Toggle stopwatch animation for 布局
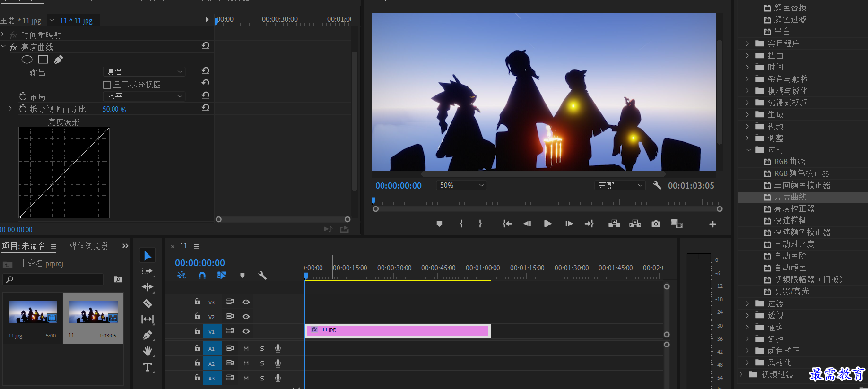The height and width of the screenshot is (389, 868). 23,96
